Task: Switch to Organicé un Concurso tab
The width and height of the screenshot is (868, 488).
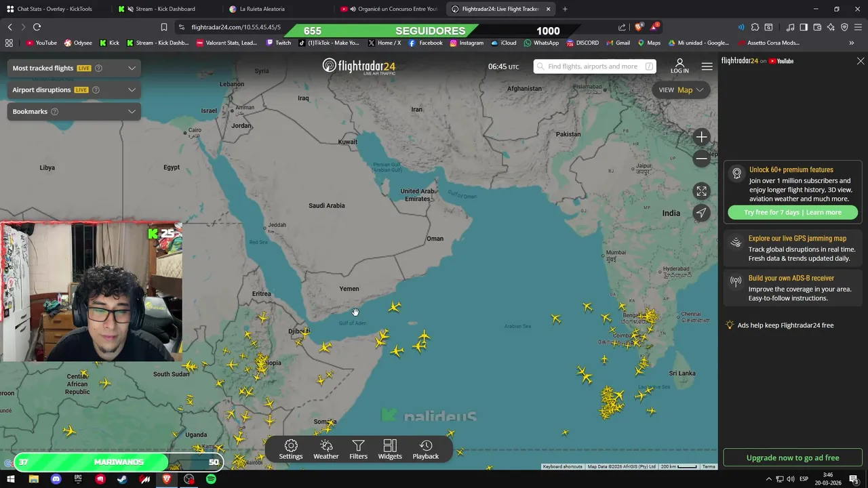Action: pyautogui.click(x=389, y=9)
